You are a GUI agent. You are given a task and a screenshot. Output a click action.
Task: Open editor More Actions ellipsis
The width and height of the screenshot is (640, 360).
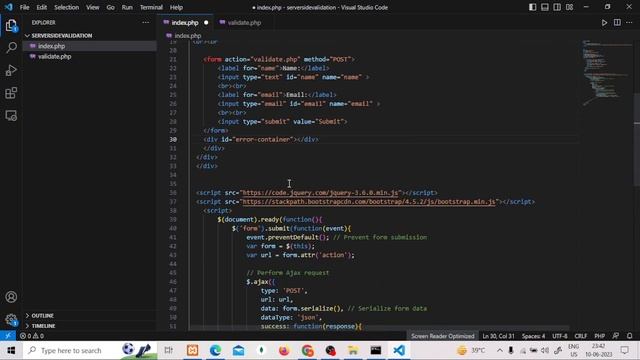point(629,23)
